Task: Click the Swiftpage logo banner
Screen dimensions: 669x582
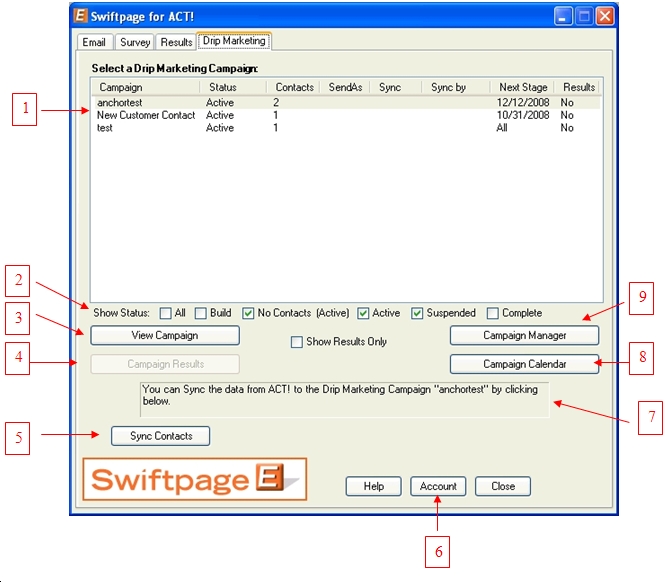Action: 195,479
